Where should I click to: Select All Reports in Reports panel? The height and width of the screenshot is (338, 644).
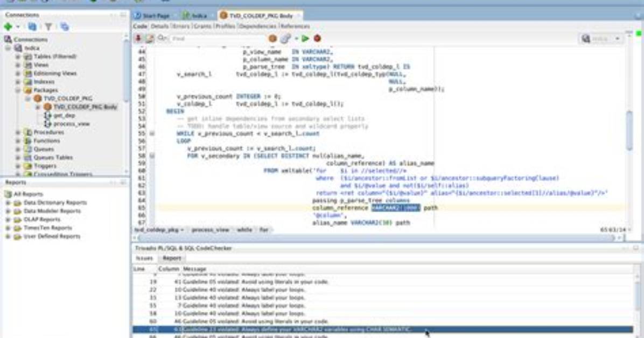28,194
